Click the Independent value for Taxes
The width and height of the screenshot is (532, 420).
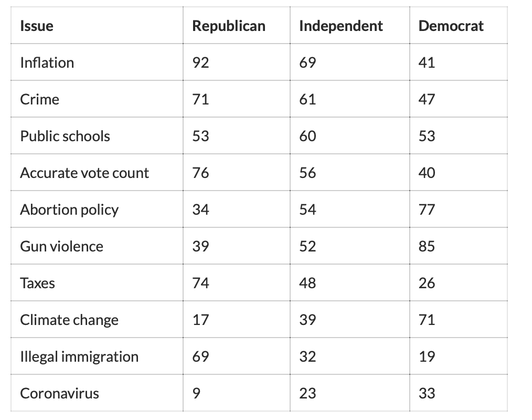coord(308,283)
